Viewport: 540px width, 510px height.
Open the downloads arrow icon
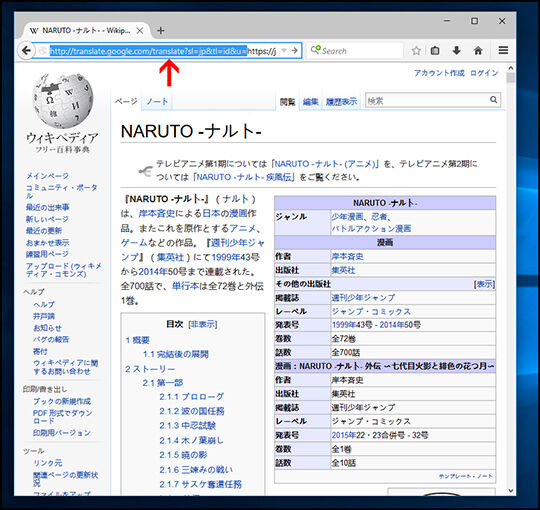tap(456, 51)
